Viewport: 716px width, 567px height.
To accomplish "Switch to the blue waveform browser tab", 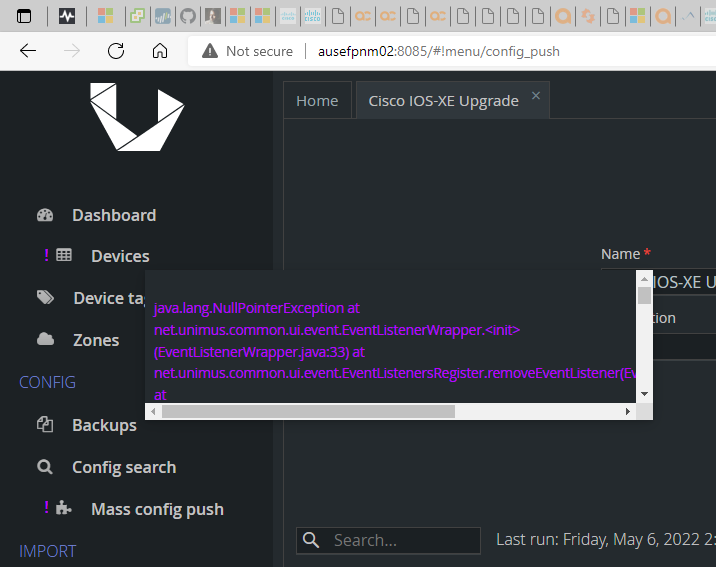I will coord(163,16).
